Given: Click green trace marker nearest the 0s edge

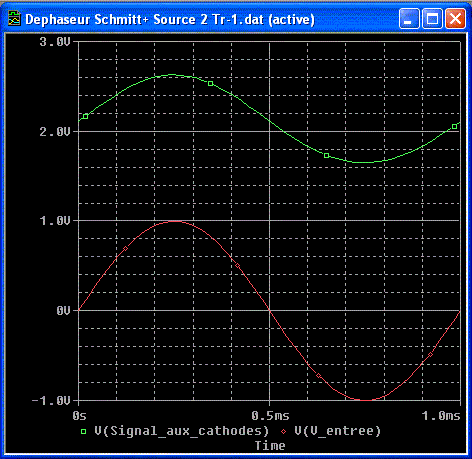Looking at the screenshot, I should click(85, 116).
